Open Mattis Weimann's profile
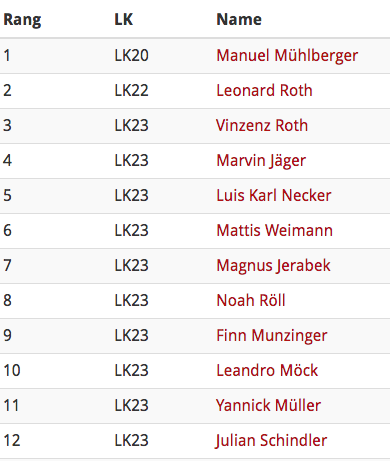Image resolution: width=390 pixels, height=461 pixels. click(x=274, y=230)
